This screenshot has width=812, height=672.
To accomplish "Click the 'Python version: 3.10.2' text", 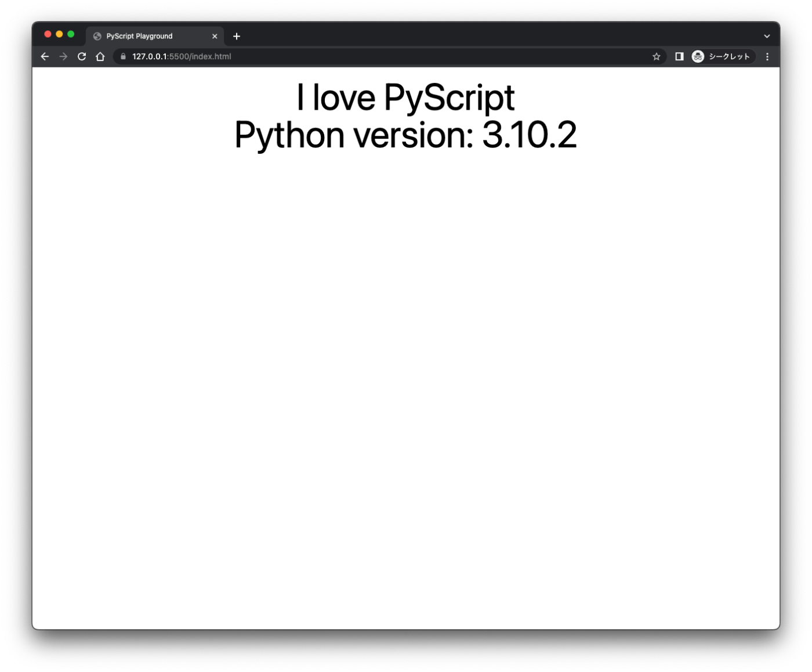I will [405, 135].
